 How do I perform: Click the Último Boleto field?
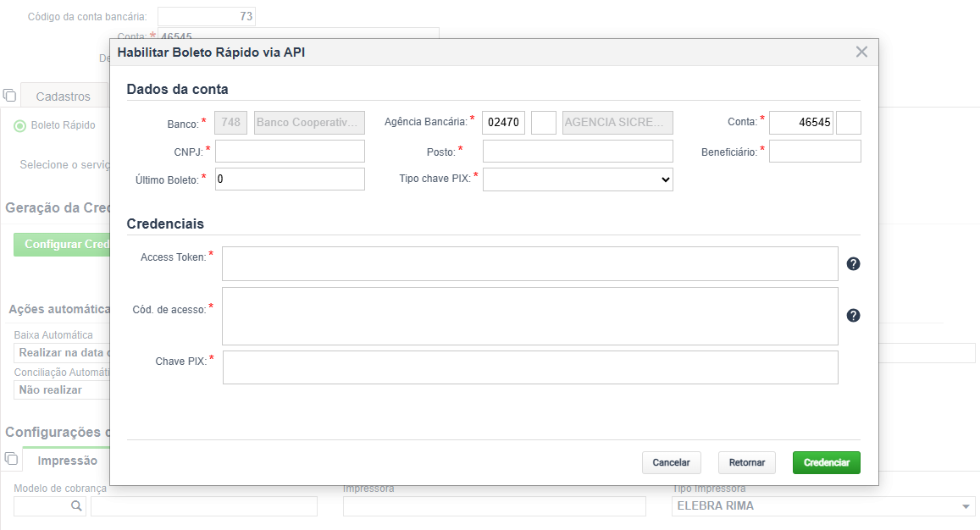290,179
